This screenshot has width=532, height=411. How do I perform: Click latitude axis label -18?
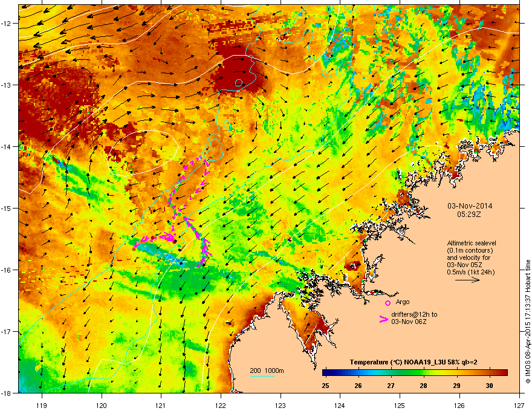6,393
